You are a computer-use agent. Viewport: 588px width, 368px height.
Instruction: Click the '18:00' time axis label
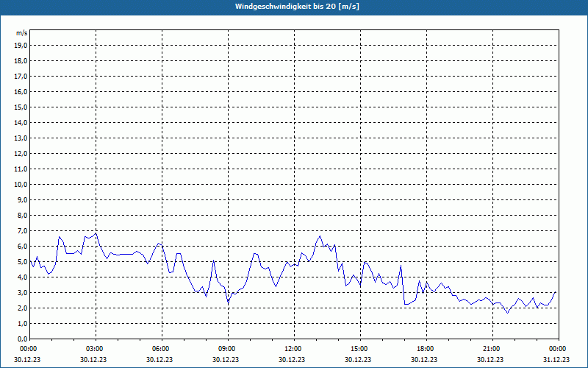[426, 349]
